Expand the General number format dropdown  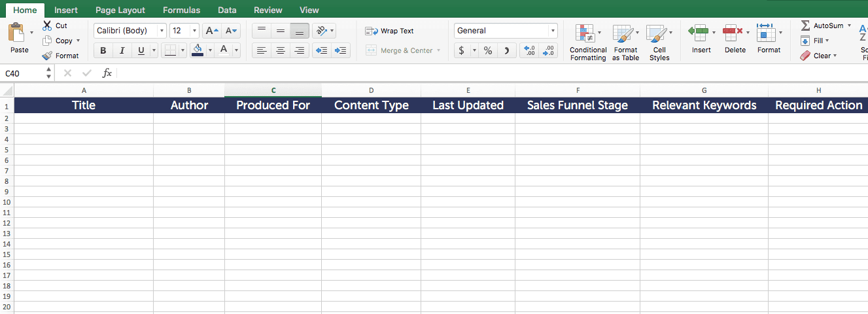(x=553, y=31)
